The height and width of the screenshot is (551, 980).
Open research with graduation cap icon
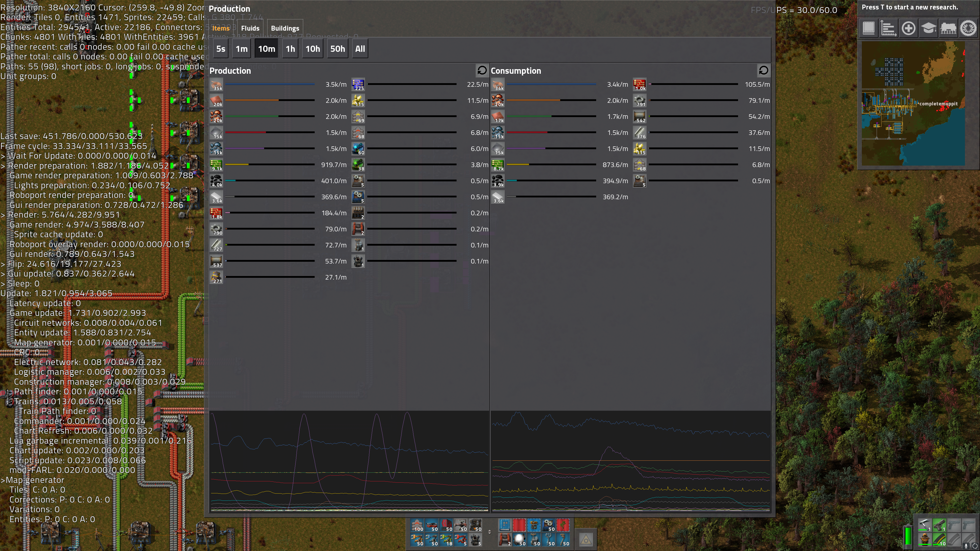(928, 29)
